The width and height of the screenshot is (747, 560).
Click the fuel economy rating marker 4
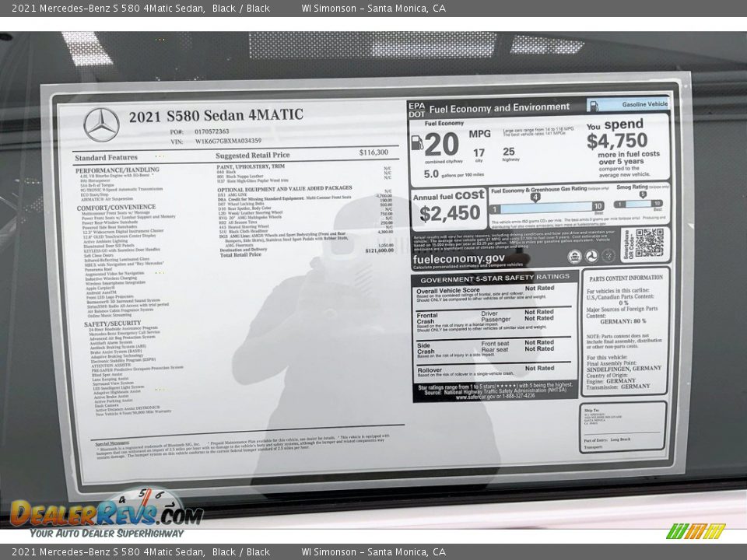pos(535,197)
